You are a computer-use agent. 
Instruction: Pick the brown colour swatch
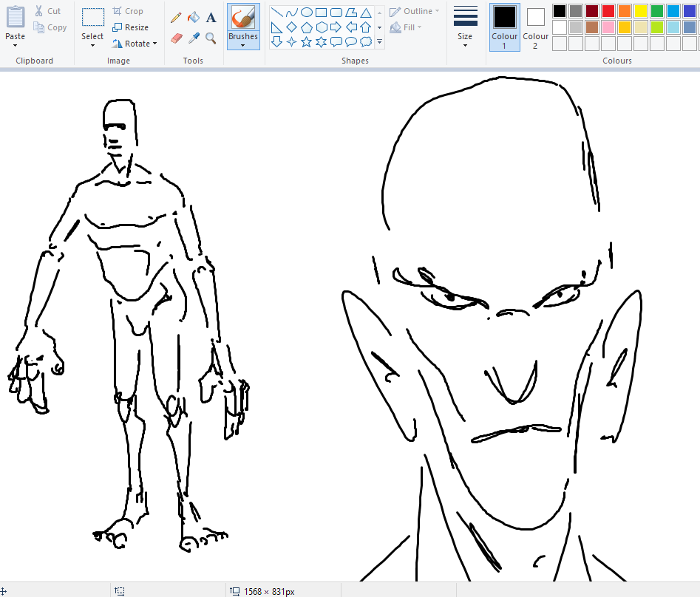(x=592, y=27)
